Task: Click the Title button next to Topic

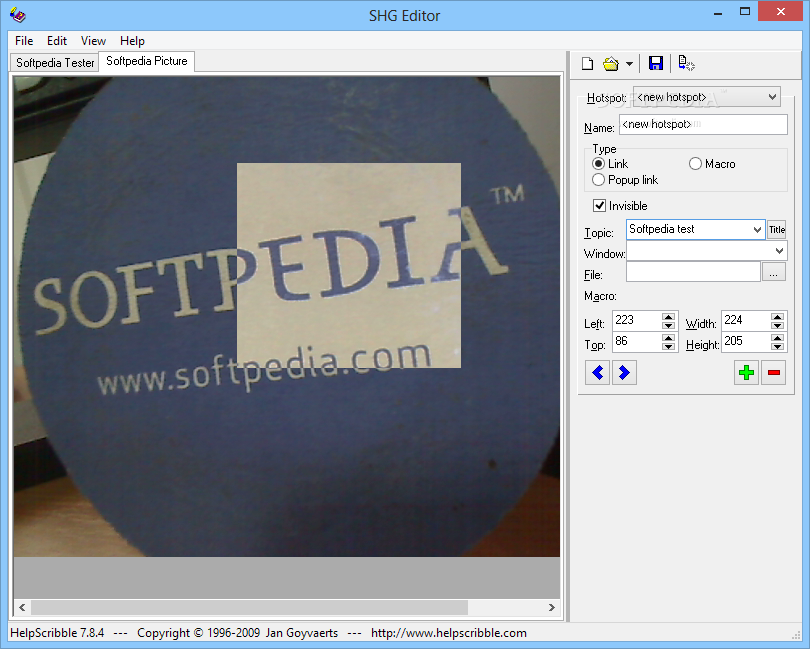Action: tap(776, 229)
